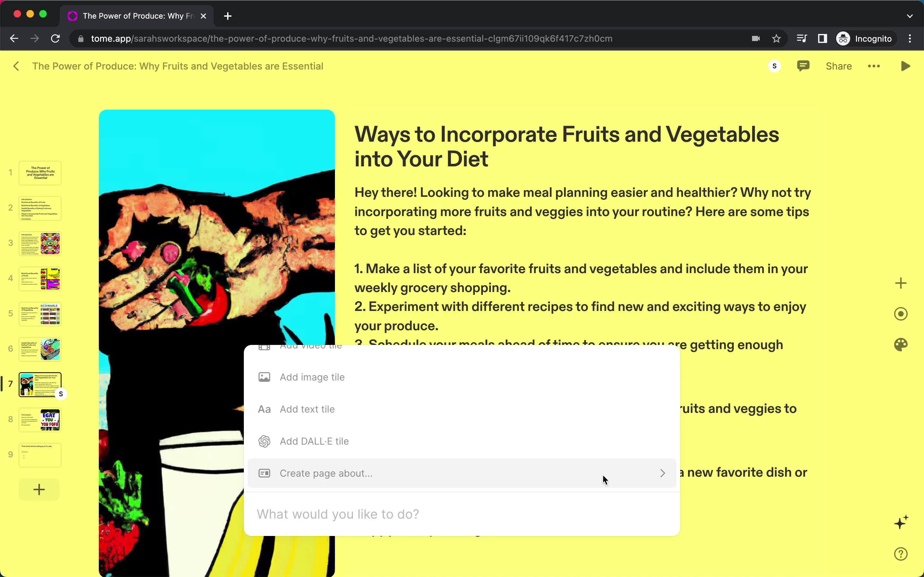Navigate back using the left arrow icon
The height and width of the screenshot is (577, 924).
click(x=16, y=66)
